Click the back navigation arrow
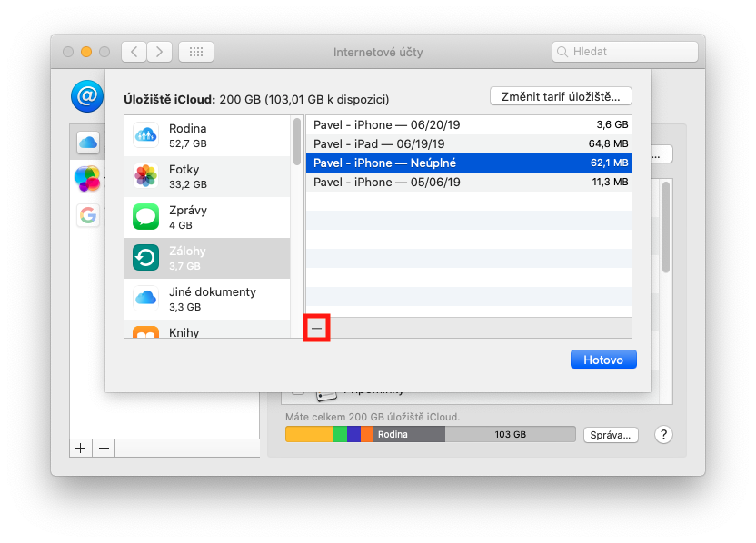Screen dimensions: 756x543 pyautogui.click(x=134, y=52)
